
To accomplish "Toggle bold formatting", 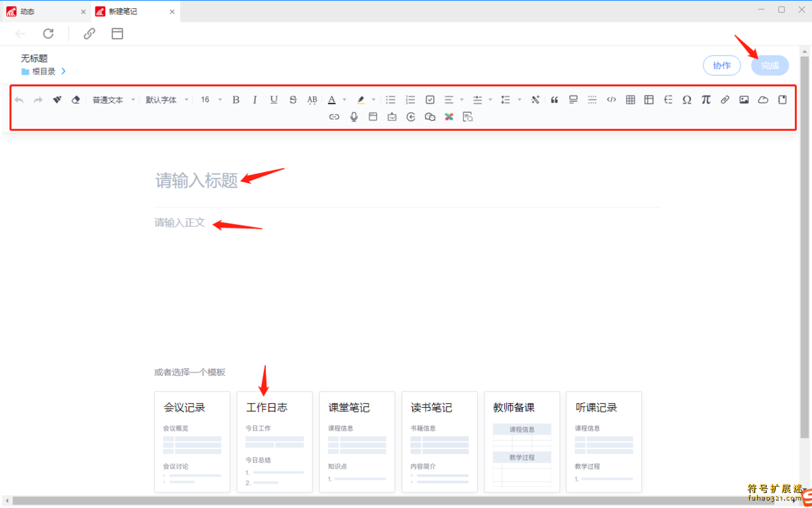I will point(236,100).
